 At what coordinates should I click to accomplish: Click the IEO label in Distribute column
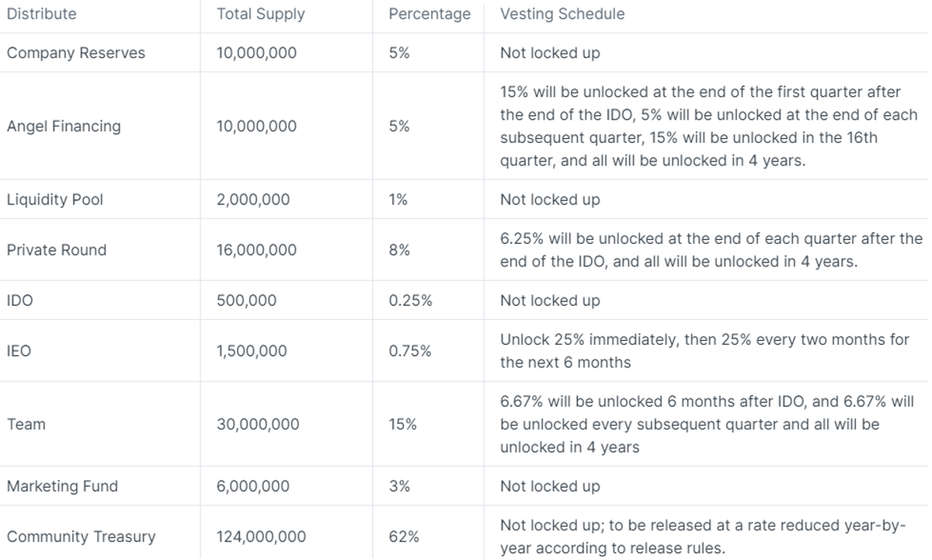(x=19, y=351)
